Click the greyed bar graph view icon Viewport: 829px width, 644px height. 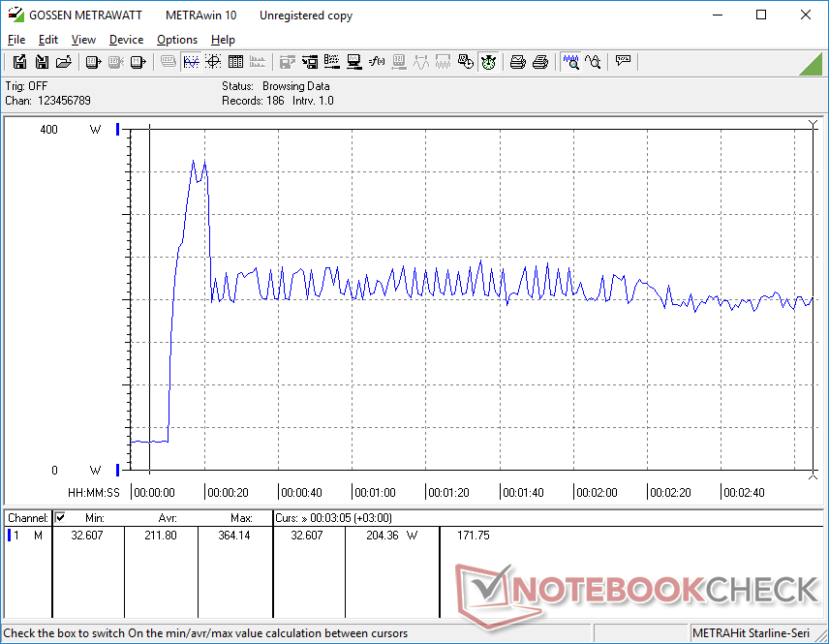(258, 62)
